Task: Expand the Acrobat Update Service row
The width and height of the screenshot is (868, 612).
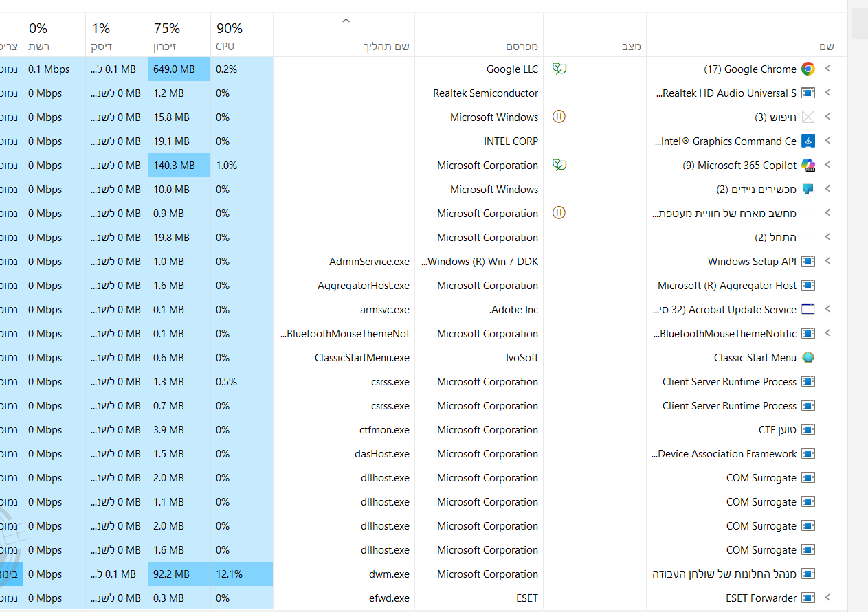Action: (x=827, y=309)
